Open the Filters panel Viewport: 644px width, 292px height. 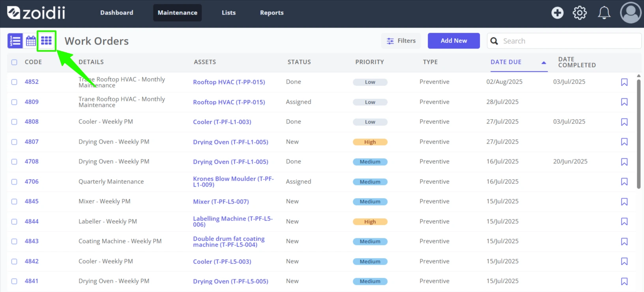pyautogui.click(x=401, y=41)
